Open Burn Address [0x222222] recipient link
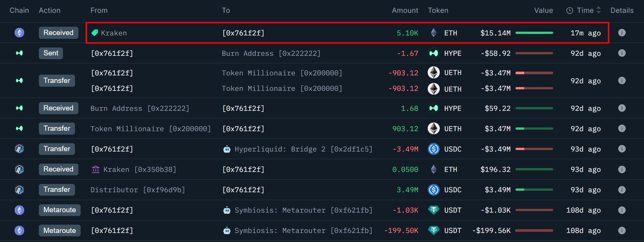The height and width of the screenshot is (242, 644). (x=271, y=54)
